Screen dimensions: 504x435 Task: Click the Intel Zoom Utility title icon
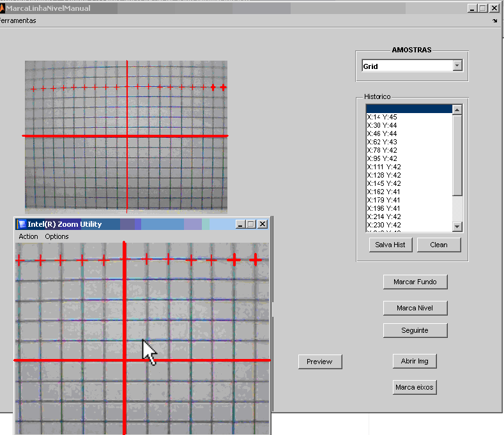(x=22, y=224)
